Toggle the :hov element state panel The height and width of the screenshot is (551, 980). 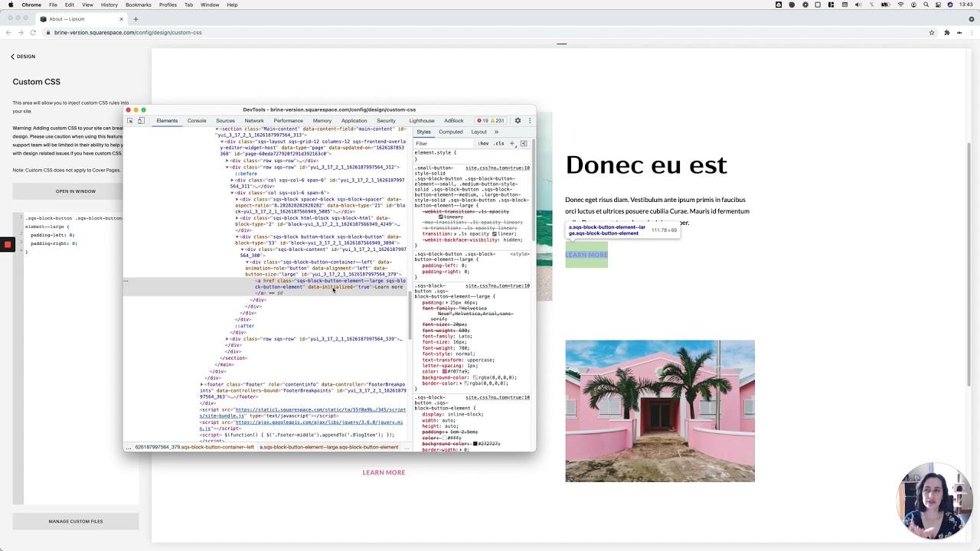(483, 144)
